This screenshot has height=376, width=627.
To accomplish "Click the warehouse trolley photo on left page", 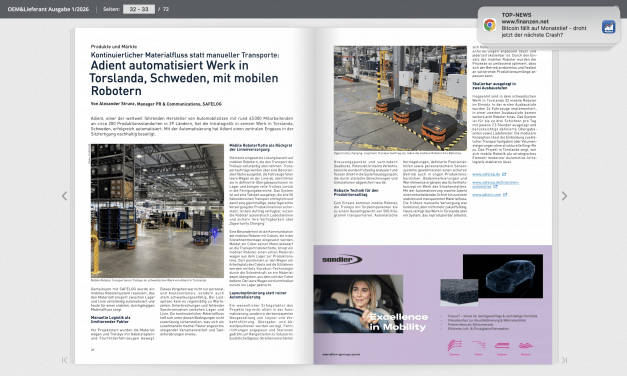I will click(157, 211).
